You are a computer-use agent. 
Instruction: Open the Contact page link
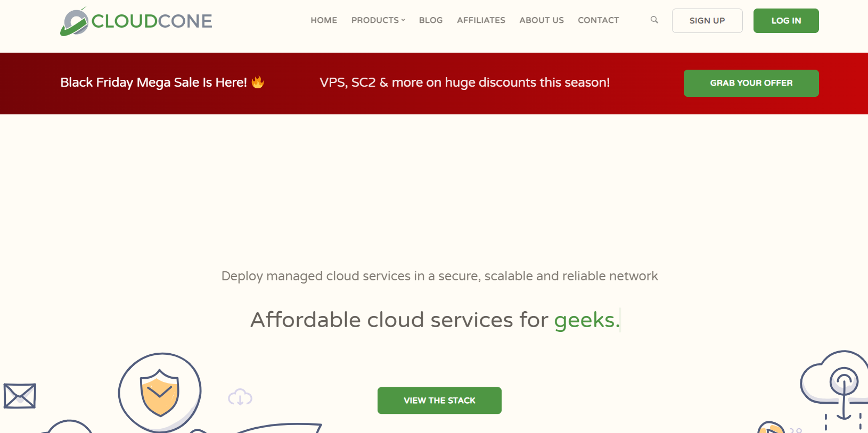click(599, 20)
